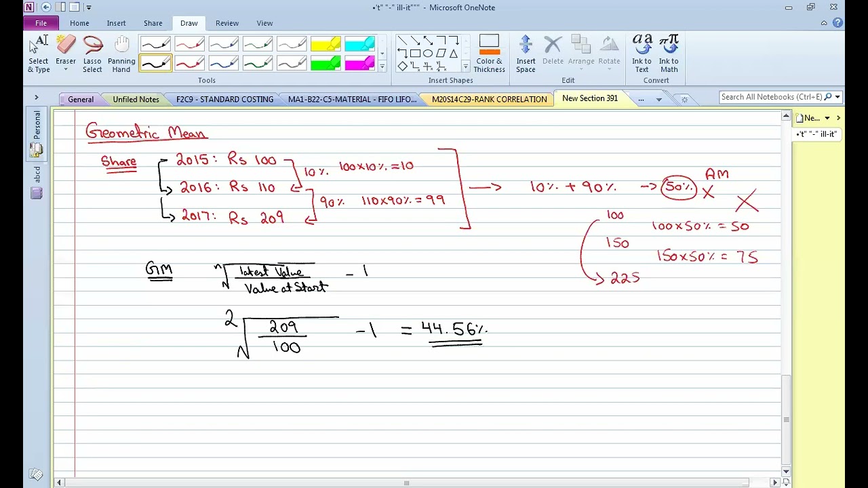The width and height of the screenshot is (868, 488).
Task: Select the thick black pen in bottom row
Action: 156,63
